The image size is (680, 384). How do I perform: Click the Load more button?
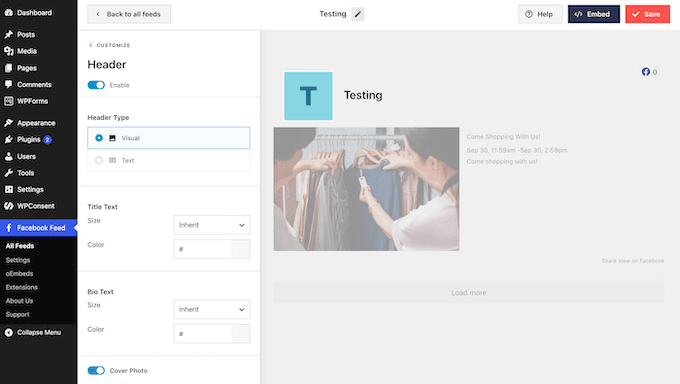tap(468, 292)
